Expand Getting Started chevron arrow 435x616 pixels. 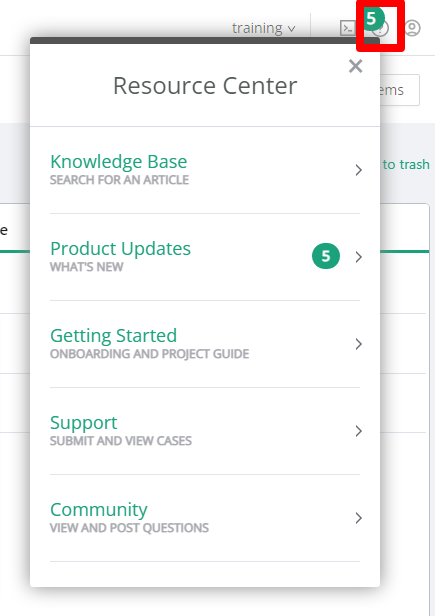(x=358, y=344)
